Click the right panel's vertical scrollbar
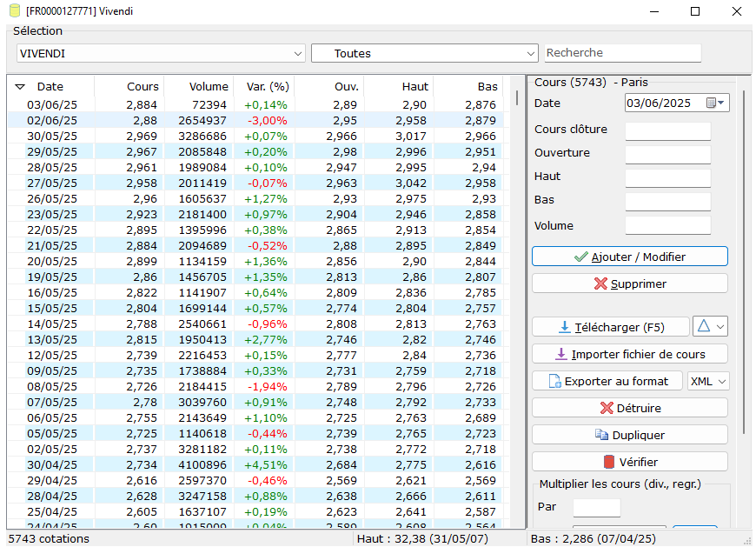 pos(744,261)
